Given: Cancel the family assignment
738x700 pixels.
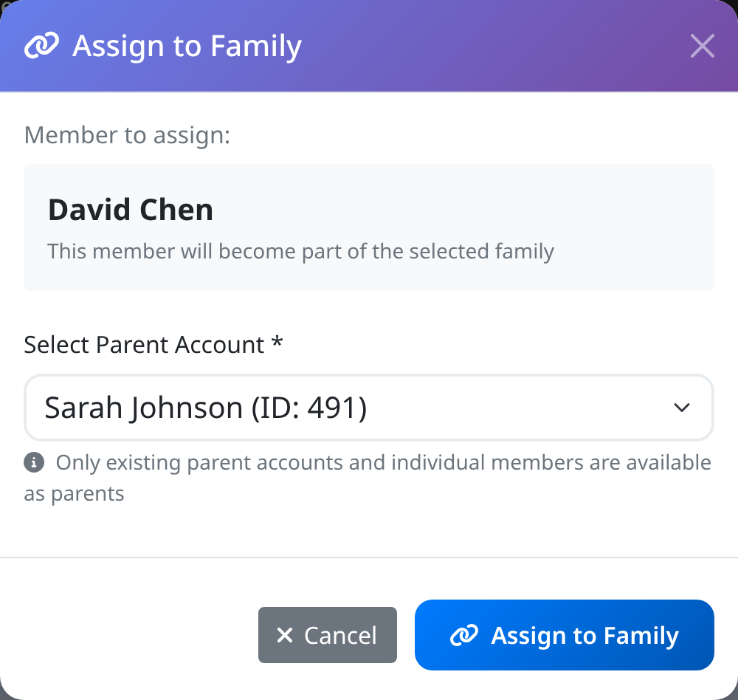Looking at the screenshot, I should tap(328, 635).
